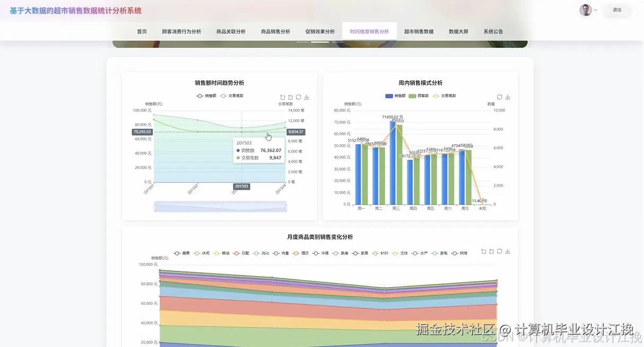Click 201503 axis label in trend chart
644x347 pixels.
241,186
